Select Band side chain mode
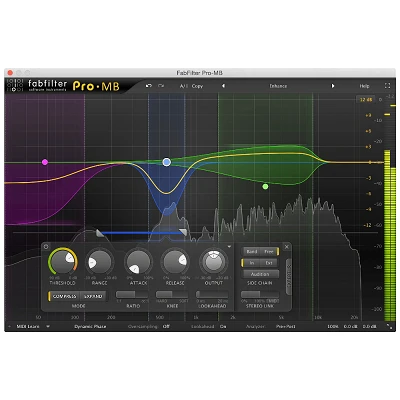This screenshot has height=400, width=400. [x=252, y=252]
